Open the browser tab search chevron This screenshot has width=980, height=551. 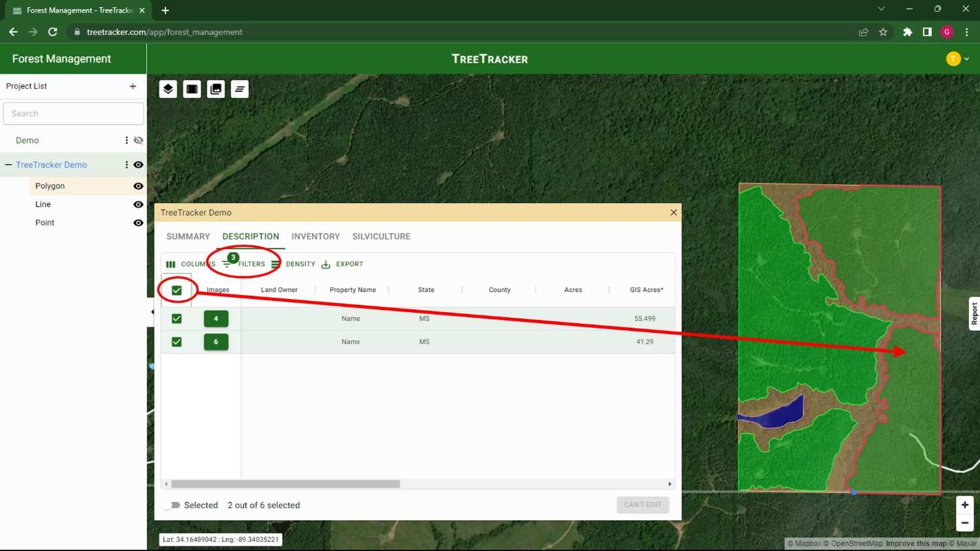pyautogui.click(x=881, y=8)
